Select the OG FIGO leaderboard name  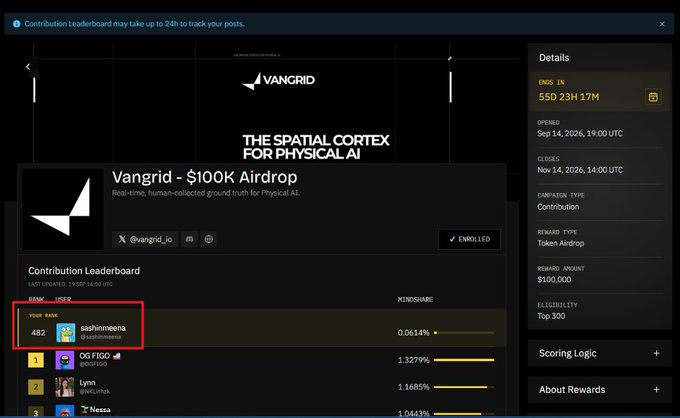click(95, 356)
